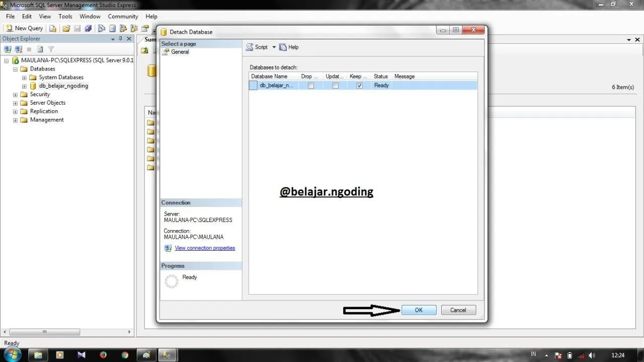Tick the Drop Connections checkbox
Screen dimensions: 644x362
311,86
